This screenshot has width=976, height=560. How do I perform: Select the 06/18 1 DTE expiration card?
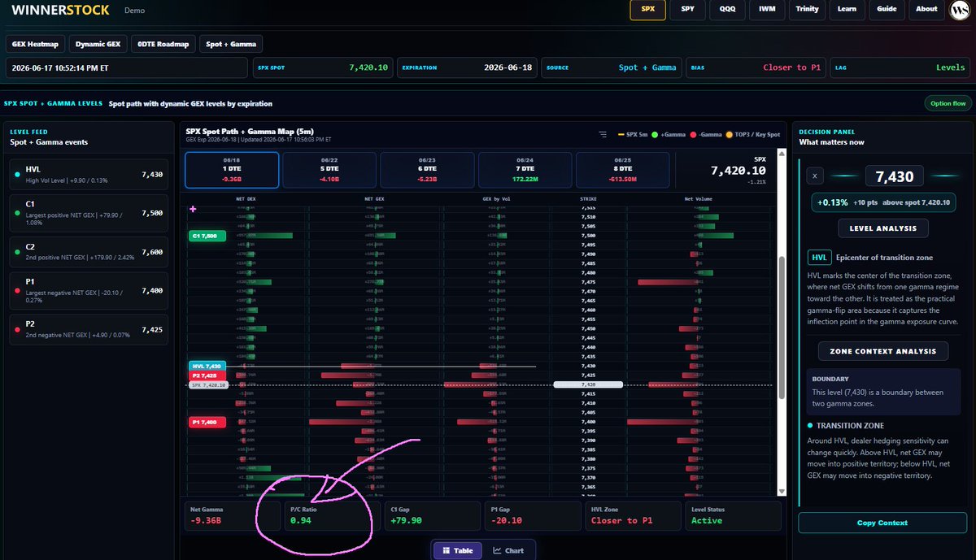tap(232, 169)
